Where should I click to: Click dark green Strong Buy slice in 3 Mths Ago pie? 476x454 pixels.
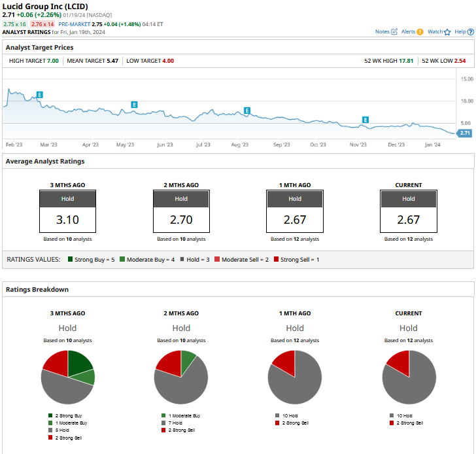[x=78, y=362]
